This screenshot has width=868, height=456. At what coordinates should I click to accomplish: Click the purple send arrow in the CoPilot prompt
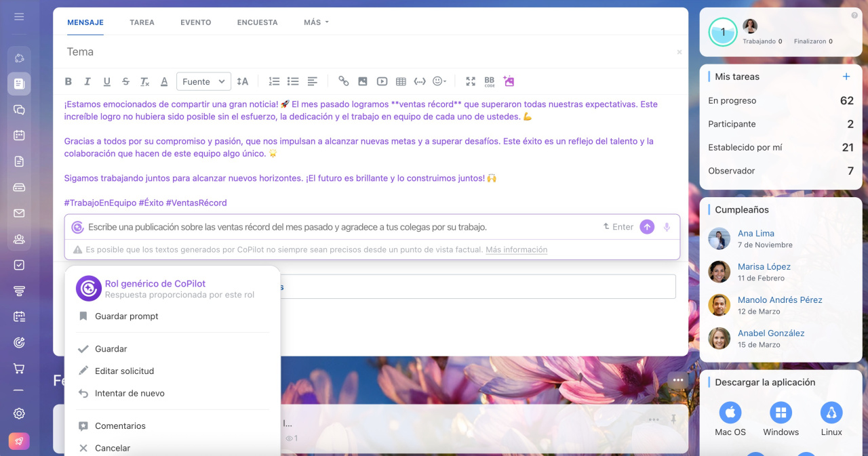[647, 227]
